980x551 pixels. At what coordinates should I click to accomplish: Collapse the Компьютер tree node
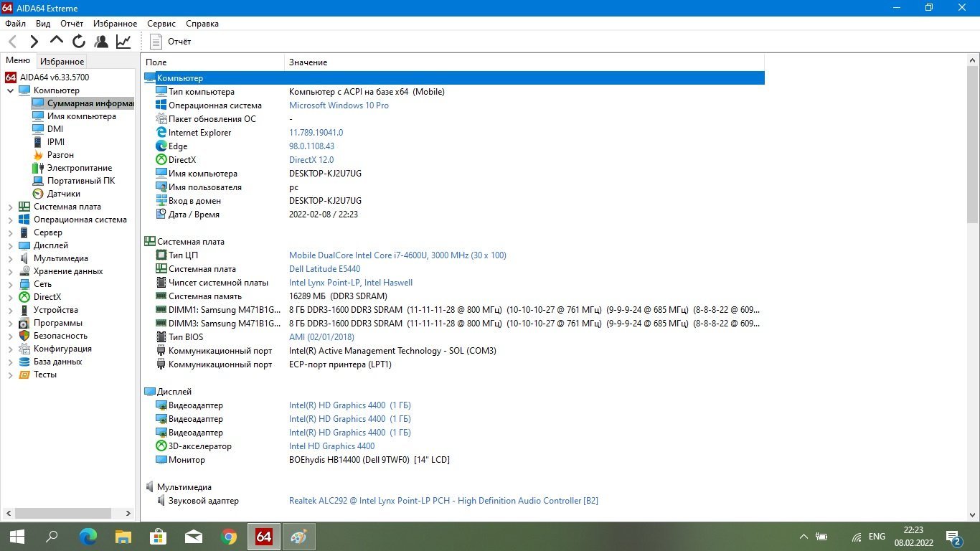point(11,91)
